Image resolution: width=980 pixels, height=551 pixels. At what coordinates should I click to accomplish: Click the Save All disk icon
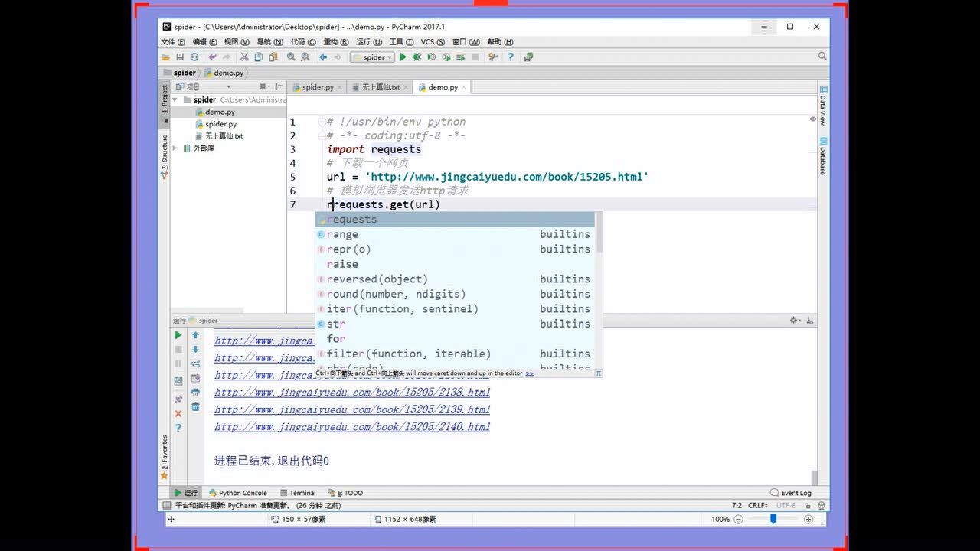tap(180, 57)
